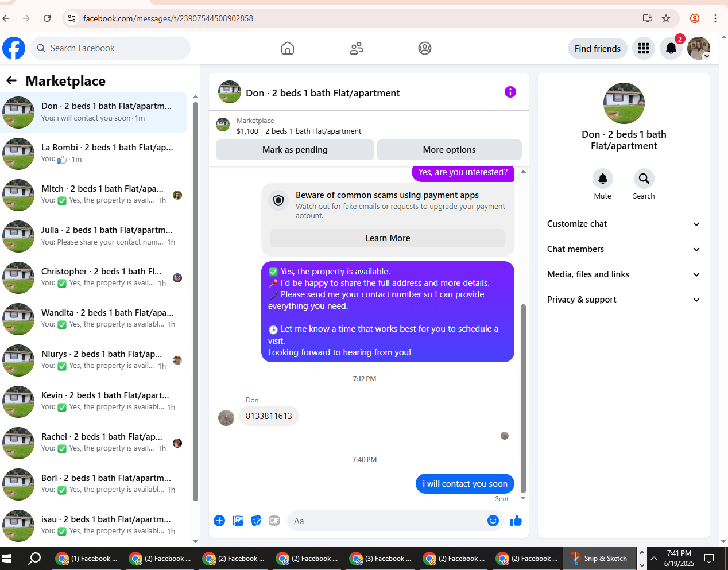
Task: Open Julia's conversation
Action: click(x=94, y=236)
